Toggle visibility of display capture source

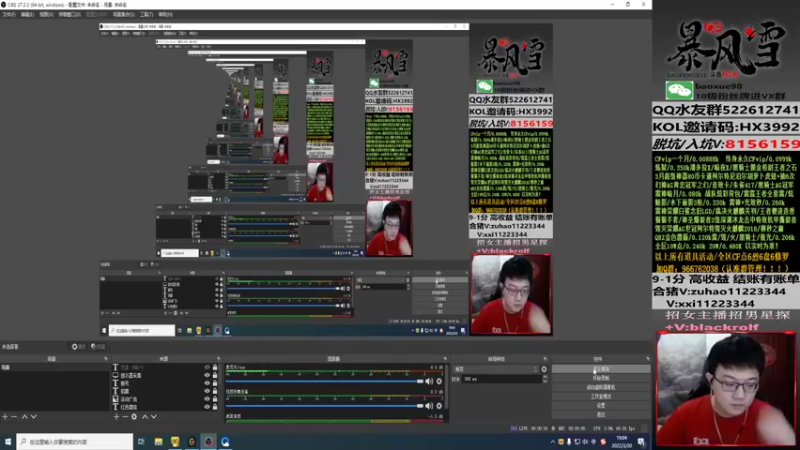(x=207, y=376)
